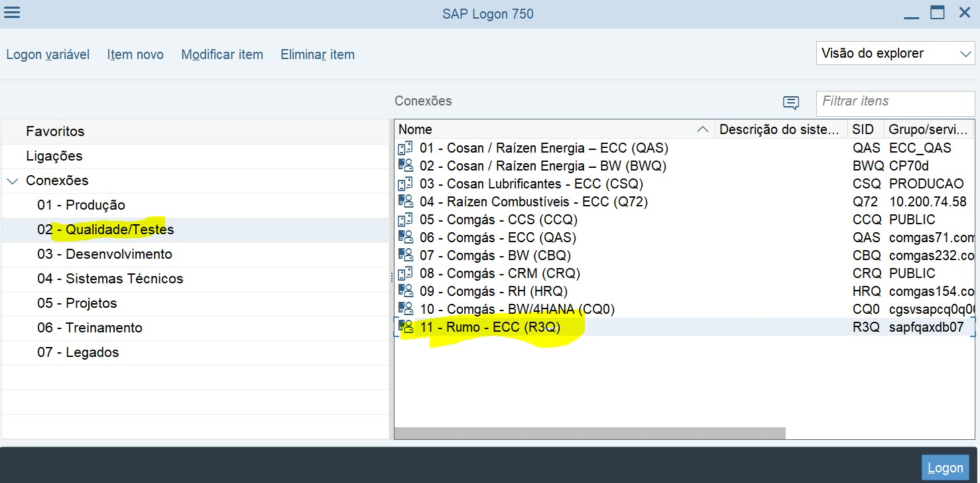This screenshot has height=483, width=980.
Task: Select Modificar item in the toolbar
Action: pos(222,54)
